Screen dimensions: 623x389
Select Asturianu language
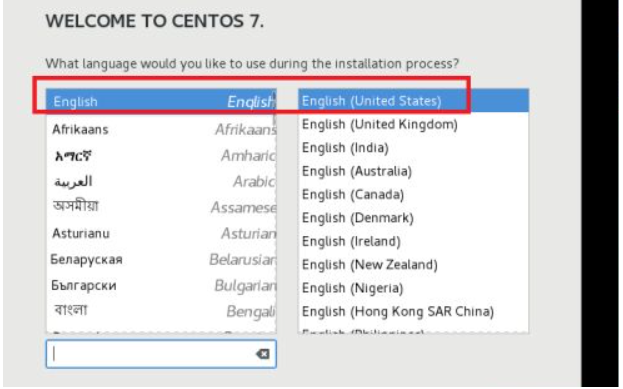161,233
